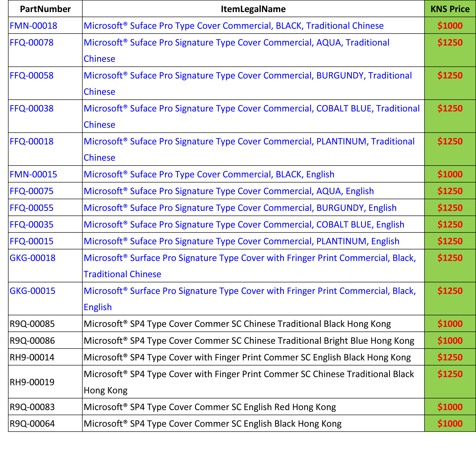The height and width of the screenshot is (449, 476).
Task: Select part number FFQ-00078
Action: [x=32, y=42]
